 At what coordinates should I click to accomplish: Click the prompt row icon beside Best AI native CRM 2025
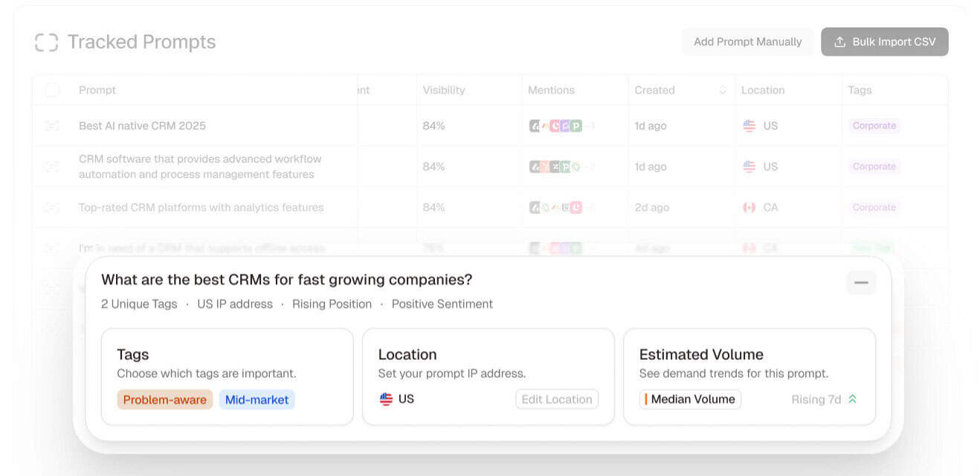(x=51, y=125)
